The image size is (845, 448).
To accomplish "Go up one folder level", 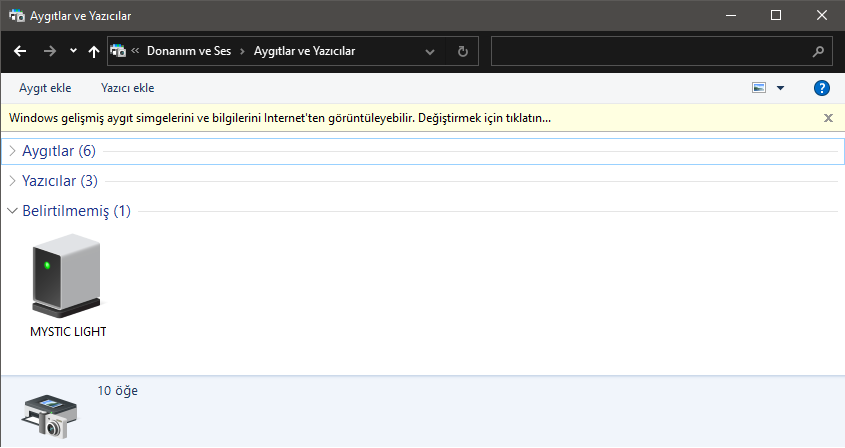I will click(x=94, y=51).
